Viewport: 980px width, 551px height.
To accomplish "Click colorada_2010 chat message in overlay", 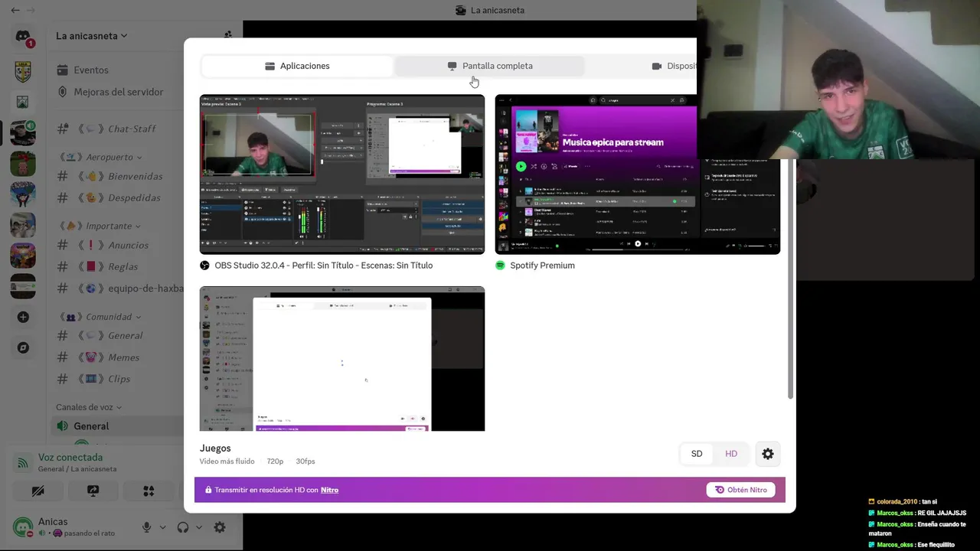I will pyautogui.click(x=903, y=501).
